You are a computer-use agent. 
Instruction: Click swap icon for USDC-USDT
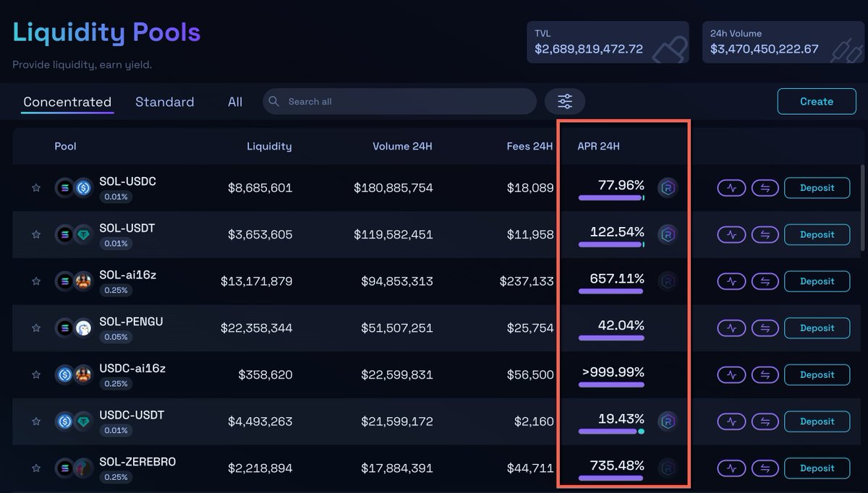click(765, 421)
